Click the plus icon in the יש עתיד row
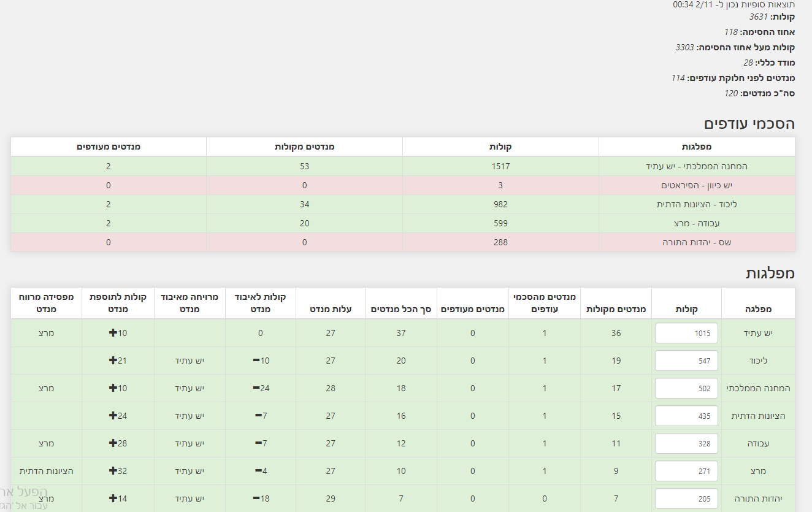Screen dimensions: 812x512 click(112, 333)
